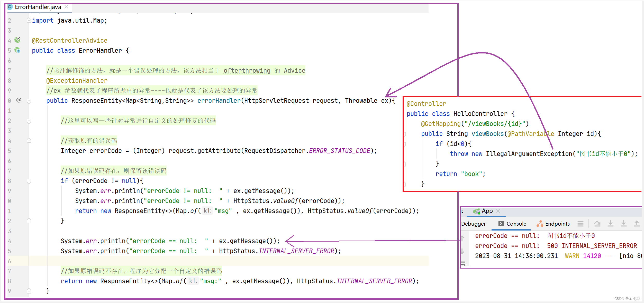644x303 pixels.
Task: Click the 'ofterthrowing' underlined word in comment
Action: 247,71
